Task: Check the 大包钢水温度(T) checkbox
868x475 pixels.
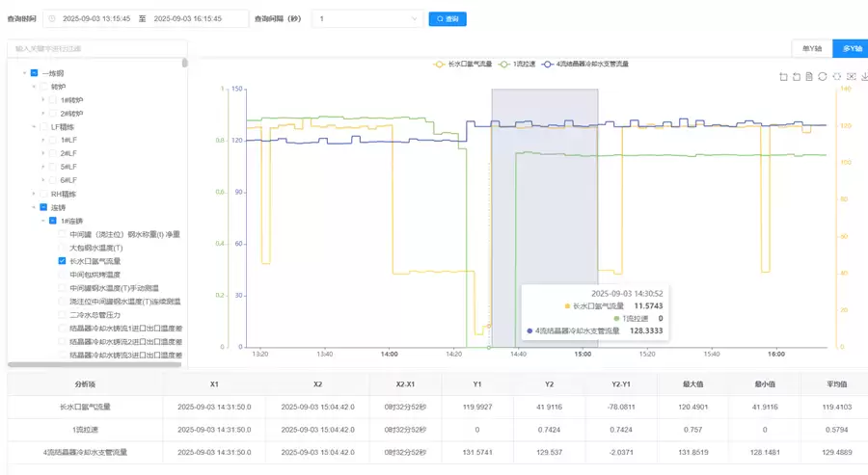Action: [x=63, y=248]
